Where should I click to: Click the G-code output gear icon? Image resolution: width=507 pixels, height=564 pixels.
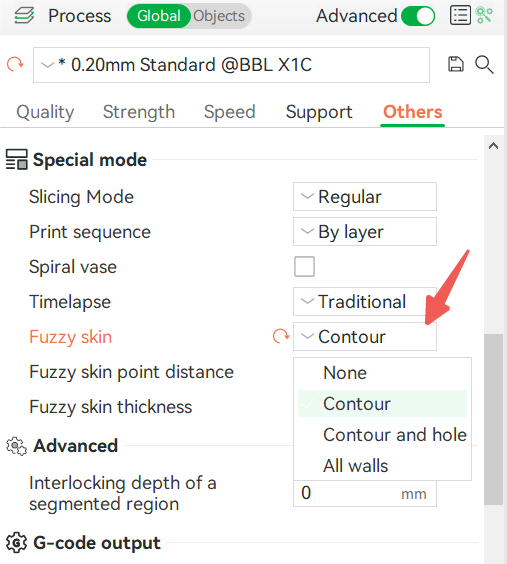17,542
